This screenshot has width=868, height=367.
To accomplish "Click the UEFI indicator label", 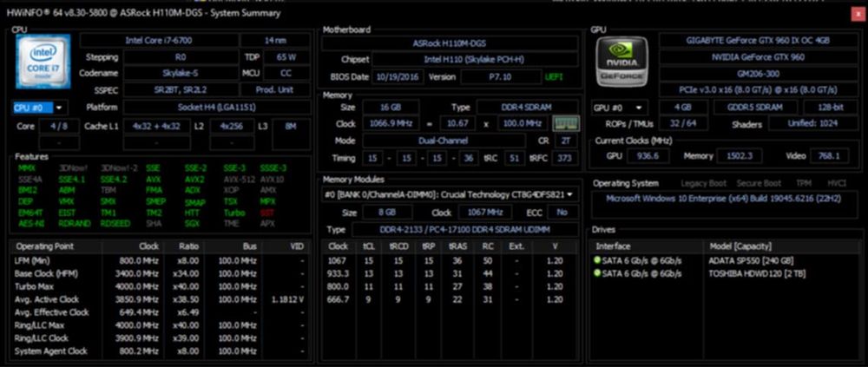I will point(554,77).
